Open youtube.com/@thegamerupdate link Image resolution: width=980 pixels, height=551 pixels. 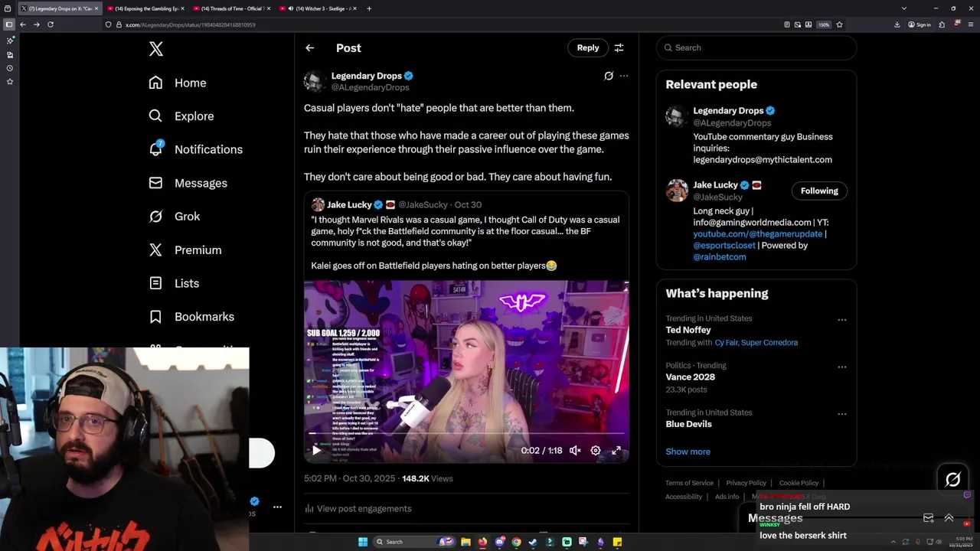[x=757, y=234]
